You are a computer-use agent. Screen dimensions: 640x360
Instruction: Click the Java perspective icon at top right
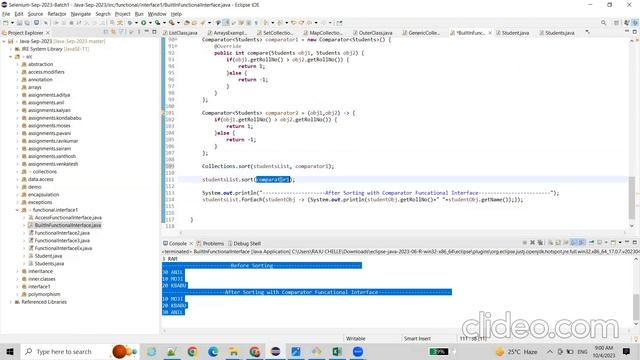point(635,23)
